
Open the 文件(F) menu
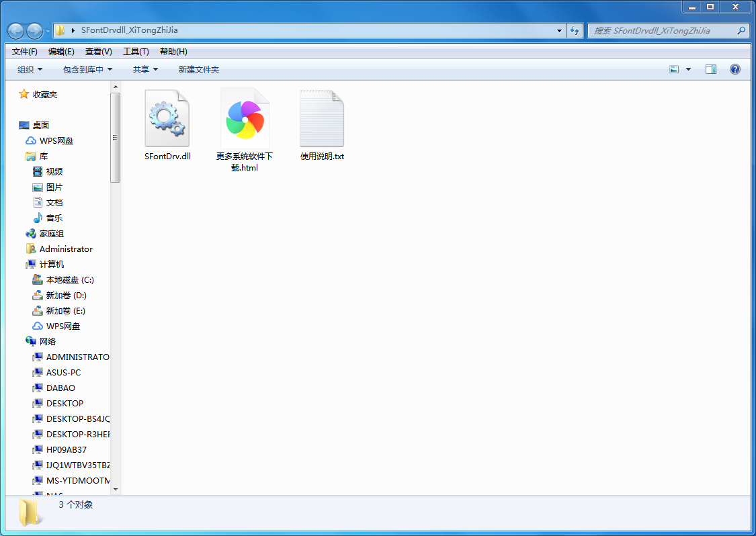[x=25, y=52]
